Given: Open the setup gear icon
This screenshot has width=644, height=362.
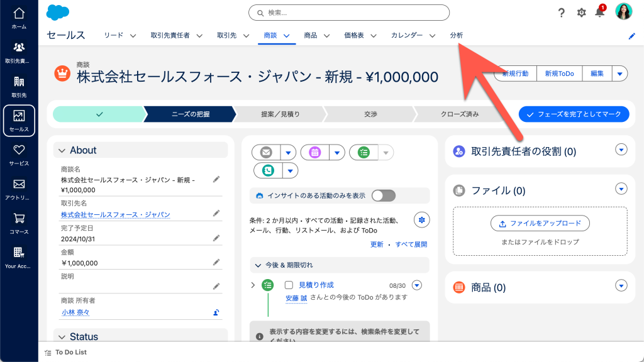Looking at the screenshot, I should (x=581, y=13).
